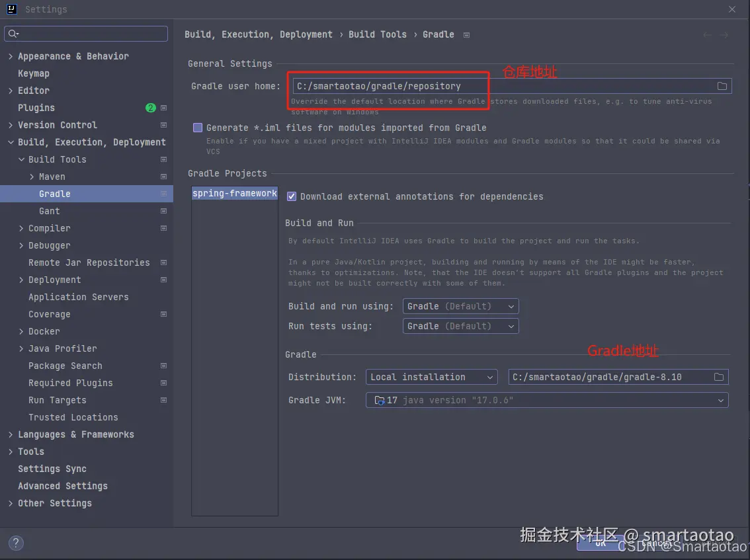
Task: Click the project marker icon beside Maven
Action: (x=163, y=177)
